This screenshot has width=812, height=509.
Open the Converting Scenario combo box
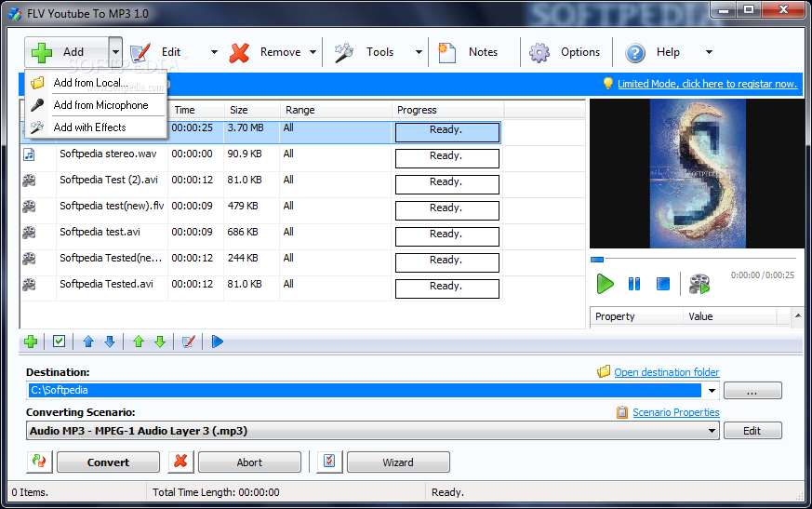pyautogui.click(x=372, y=431)
